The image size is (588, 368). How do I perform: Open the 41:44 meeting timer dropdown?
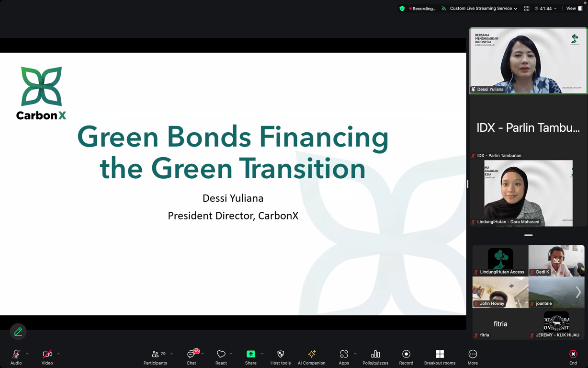pyautogui.click(x=546, y=9)
